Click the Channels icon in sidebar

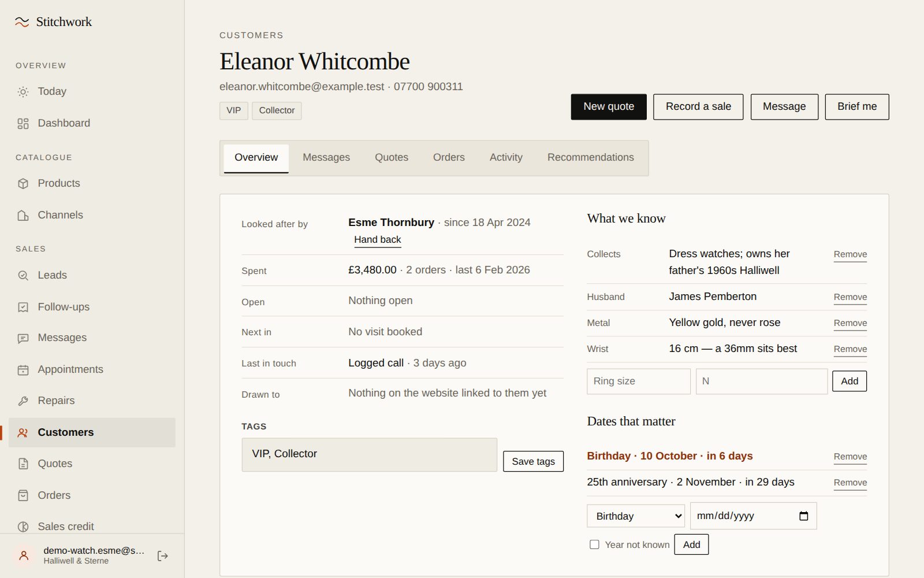point(23,216)
